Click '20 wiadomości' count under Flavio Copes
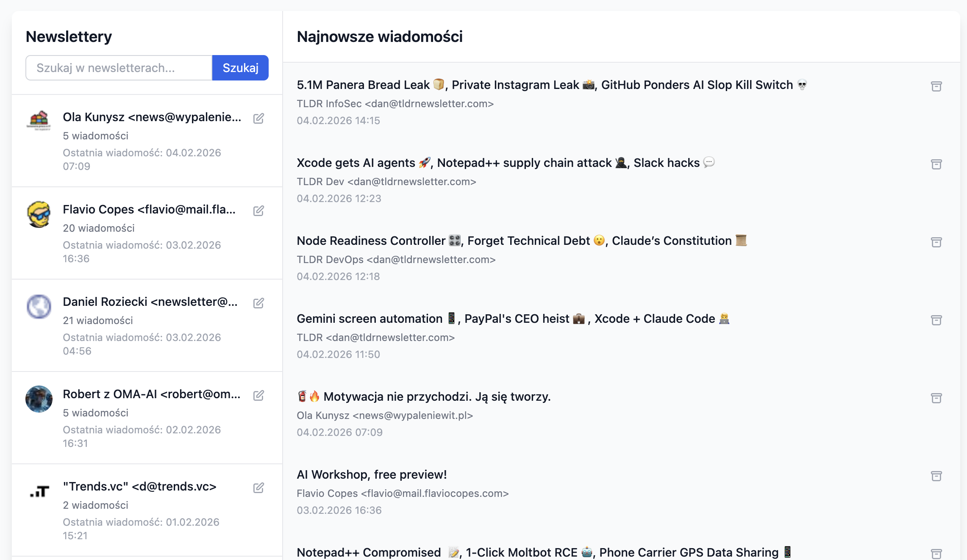 (99, 228)
